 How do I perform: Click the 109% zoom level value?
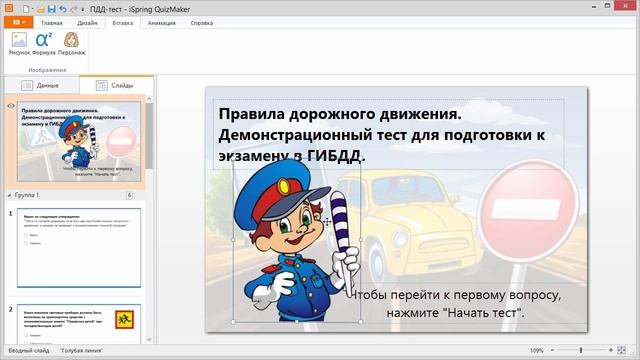536,350
